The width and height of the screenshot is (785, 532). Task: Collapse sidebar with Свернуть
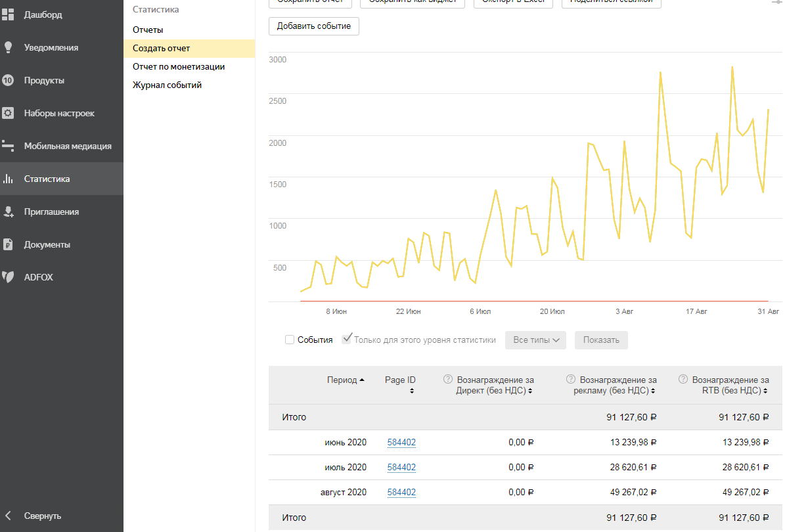[x=43, y=516]
